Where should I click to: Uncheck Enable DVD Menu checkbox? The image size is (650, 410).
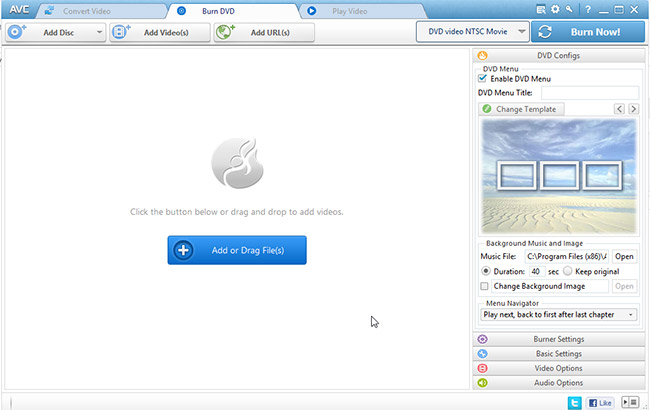coord(483,78)
